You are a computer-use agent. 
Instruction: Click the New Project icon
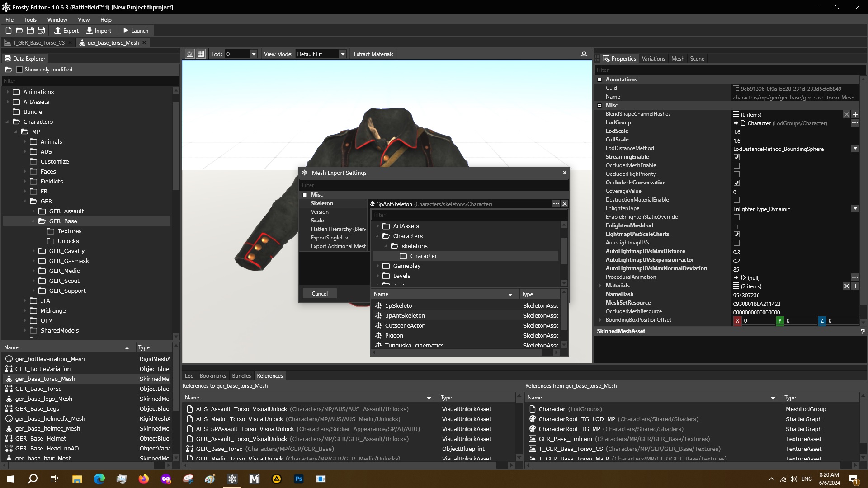[x=8, y=30]
